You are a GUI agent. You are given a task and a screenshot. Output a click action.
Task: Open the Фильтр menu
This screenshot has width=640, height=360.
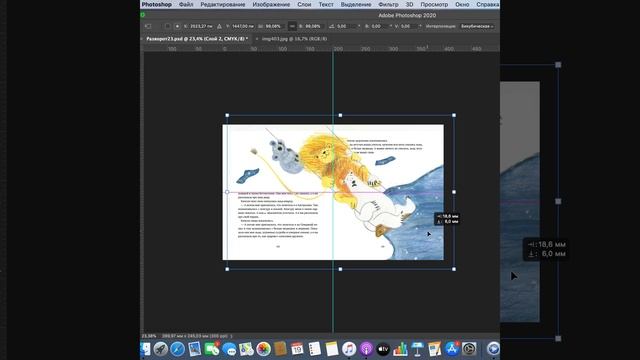388,4
